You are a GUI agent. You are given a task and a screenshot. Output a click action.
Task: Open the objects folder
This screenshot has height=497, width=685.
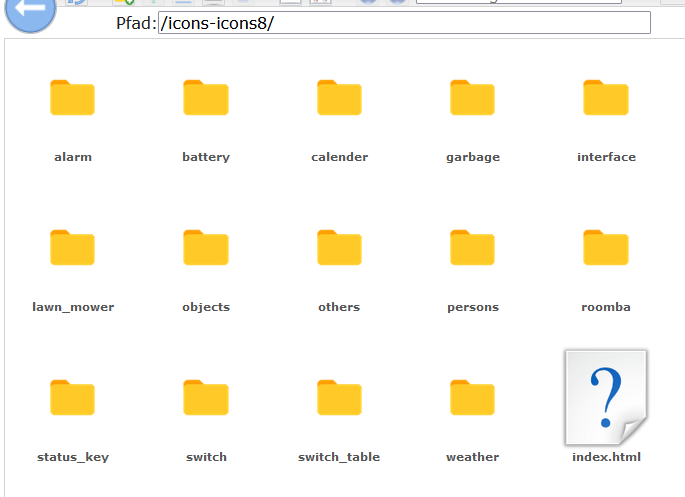pyautogui.click(x=206, y=248)
